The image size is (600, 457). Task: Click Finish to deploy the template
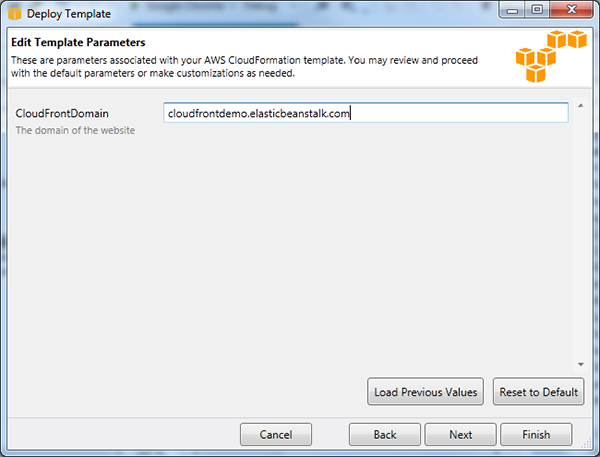point(536,434)
